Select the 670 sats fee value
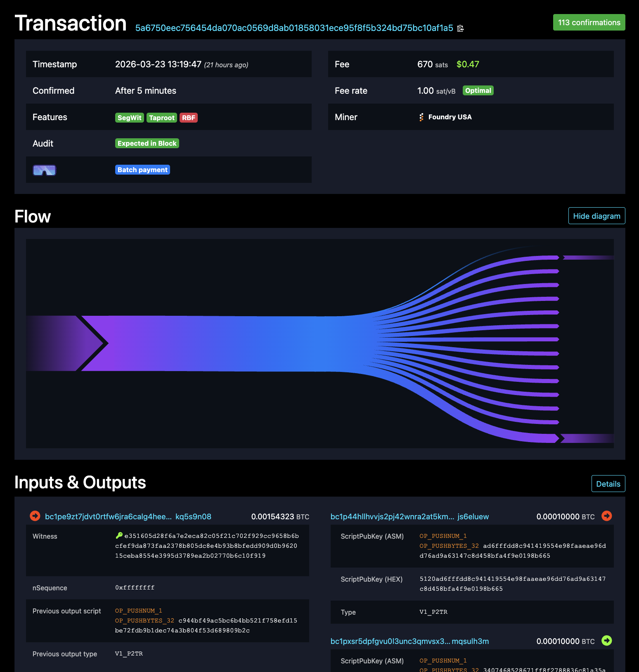Viewport: 639px width, 672px height. tap(433, 64)
